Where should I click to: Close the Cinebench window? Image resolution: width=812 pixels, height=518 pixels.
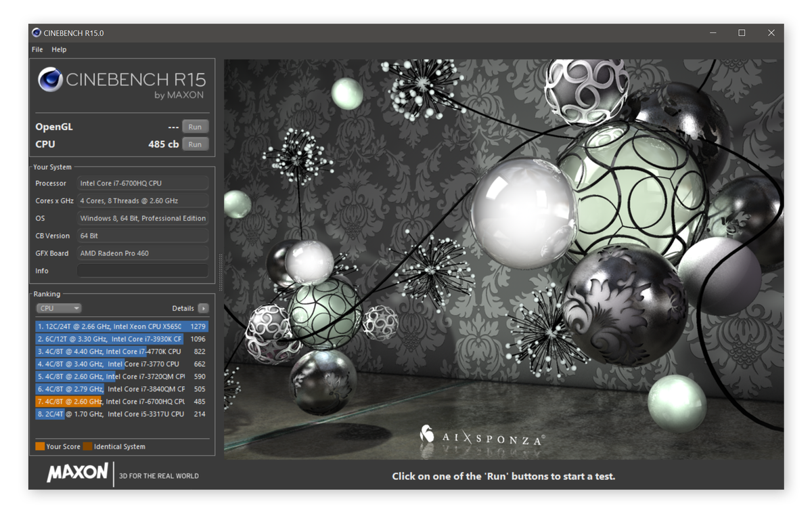771,33
